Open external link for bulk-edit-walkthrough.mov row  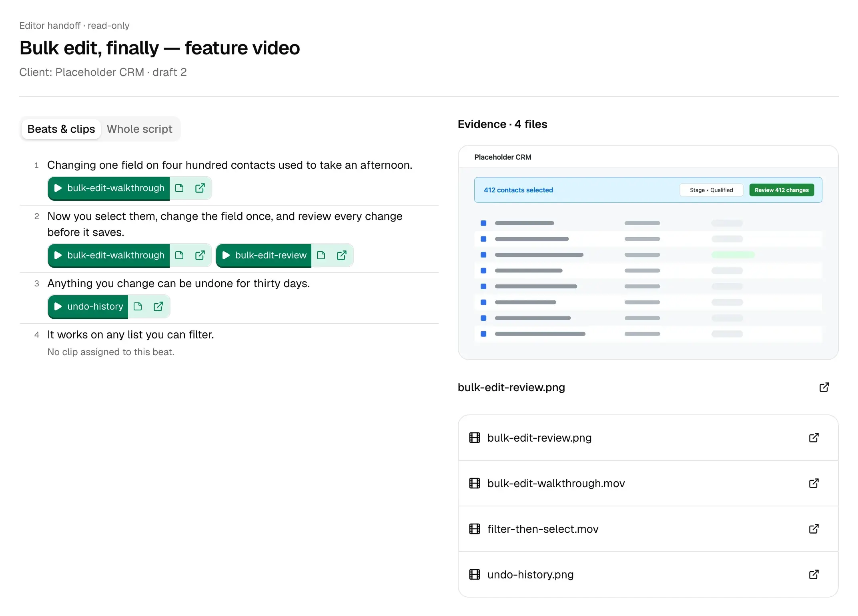[814, 483]
